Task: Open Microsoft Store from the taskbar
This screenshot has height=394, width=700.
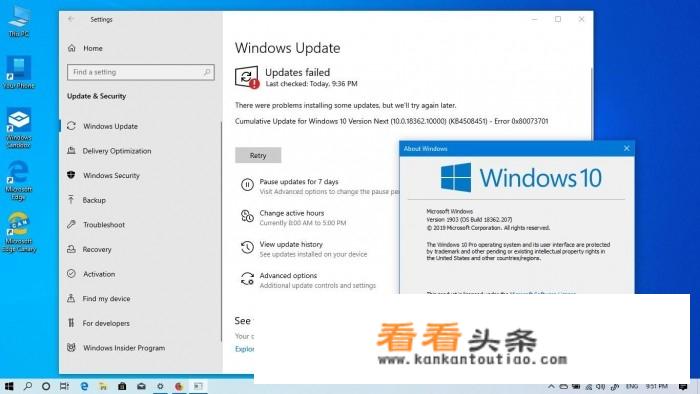Action: click(x=122, y=386)
